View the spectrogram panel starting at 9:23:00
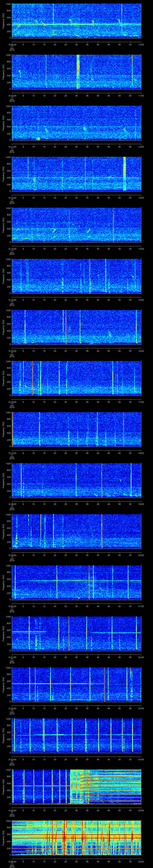153x868 pixels. point(76,736)
